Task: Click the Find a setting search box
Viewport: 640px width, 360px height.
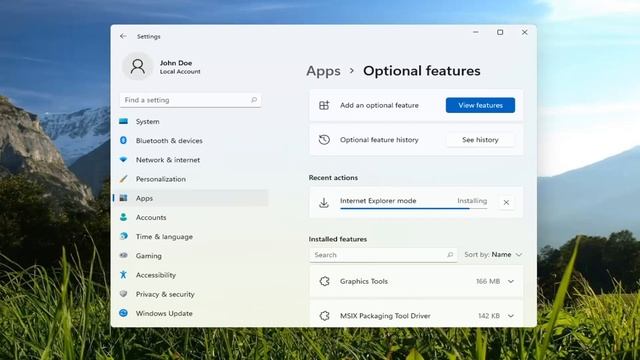Action: click(190, 100)
